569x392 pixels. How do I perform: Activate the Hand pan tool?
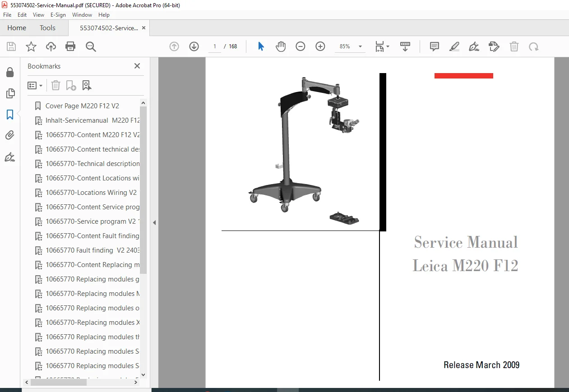[x=281, y=46]
